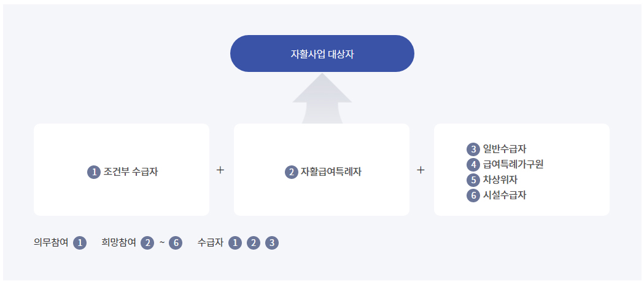Click the plus sign after 조건부 수급자 card
The width and height of the screenshot is (644, 281).
coord(220,170)
